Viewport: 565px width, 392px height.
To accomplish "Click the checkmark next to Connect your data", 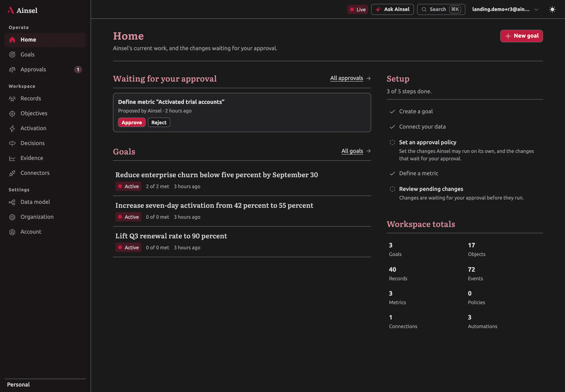I will [392, 127].
